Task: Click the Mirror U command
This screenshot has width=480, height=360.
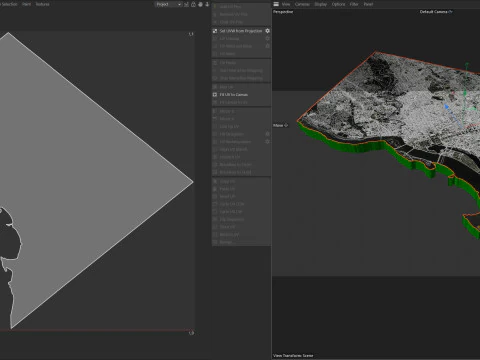Action: (227, 111)
